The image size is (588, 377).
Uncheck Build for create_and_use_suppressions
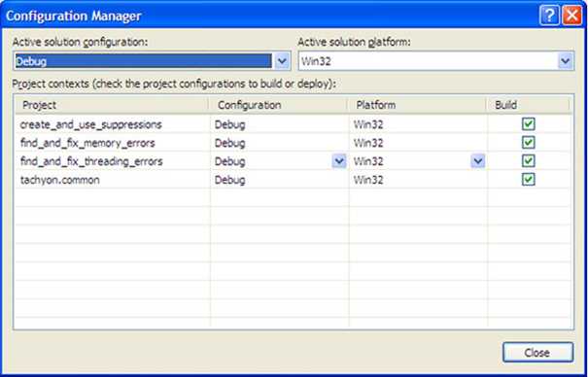(x=529, y=124)
